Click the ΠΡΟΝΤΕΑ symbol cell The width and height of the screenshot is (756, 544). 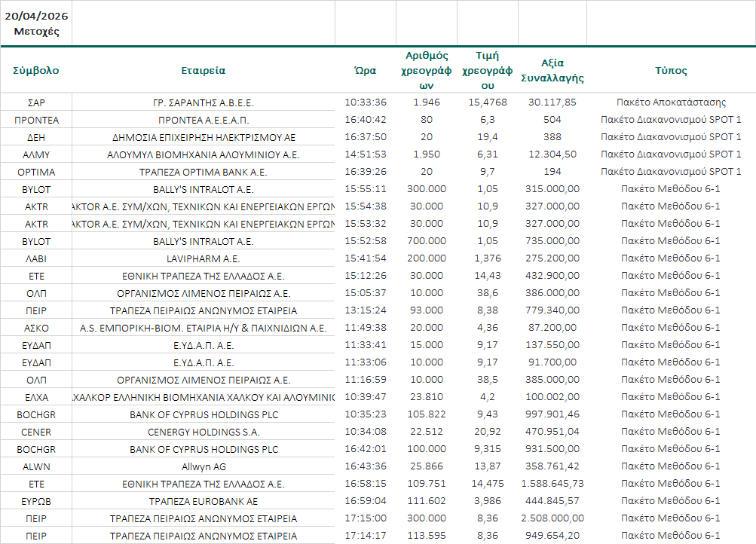(x=36, y=119)
